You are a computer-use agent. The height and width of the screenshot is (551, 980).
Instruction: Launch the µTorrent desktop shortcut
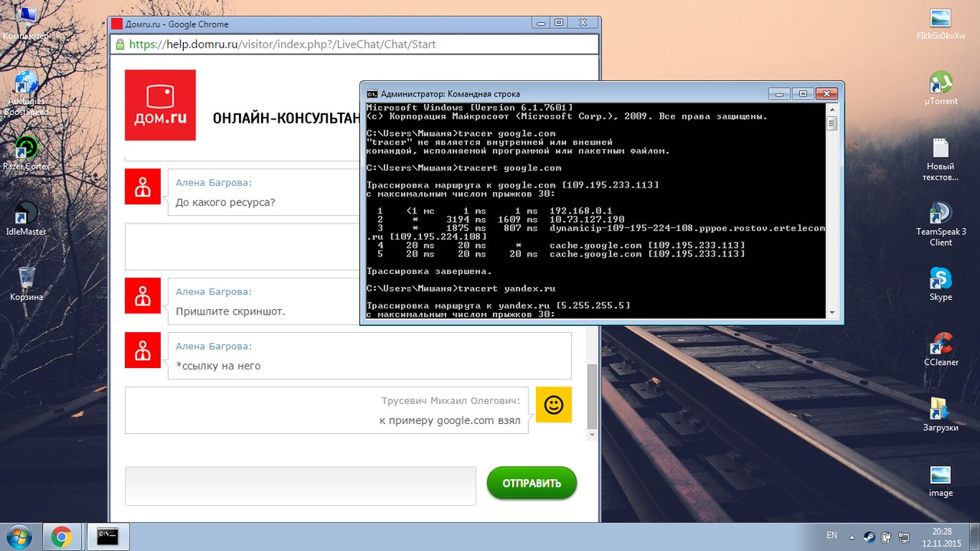pos(940,88)
